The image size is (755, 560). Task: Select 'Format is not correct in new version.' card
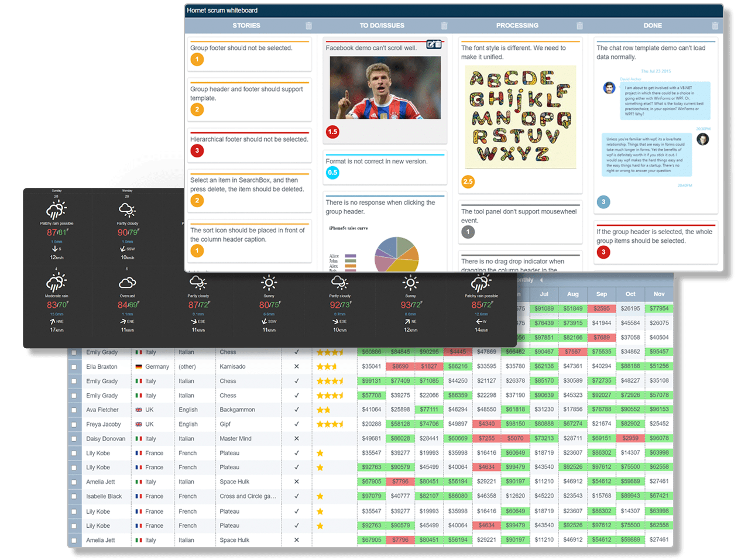click(x=385, y=167)
